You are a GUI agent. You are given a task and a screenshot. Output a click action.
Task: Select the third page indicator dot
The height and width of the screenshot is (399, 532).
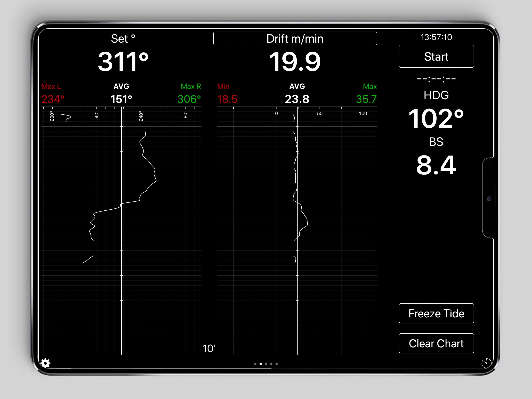(x=266, y=364)
